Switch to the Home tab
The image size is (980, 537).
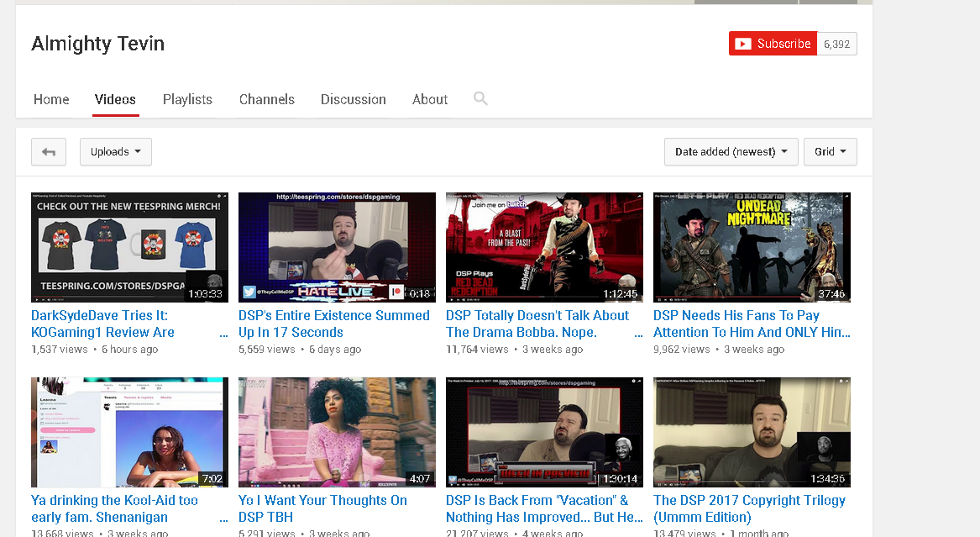point(51,99)
